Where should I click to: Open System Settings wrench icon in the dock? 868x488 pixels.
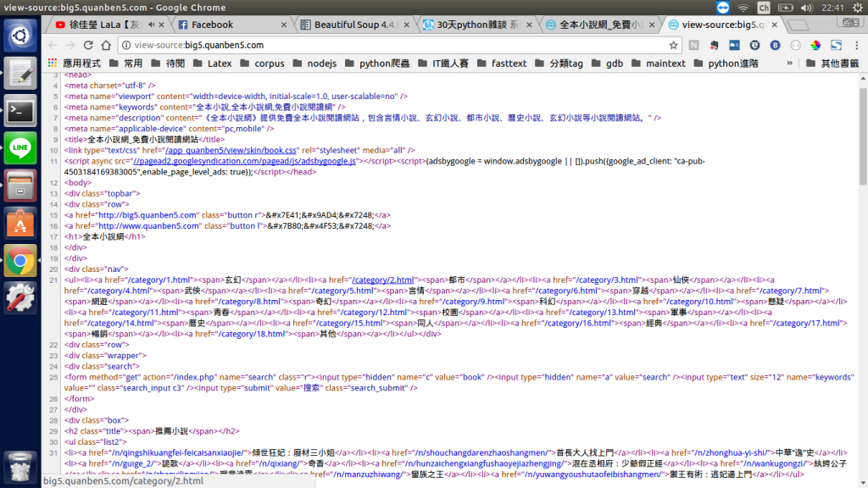(20, 297)
